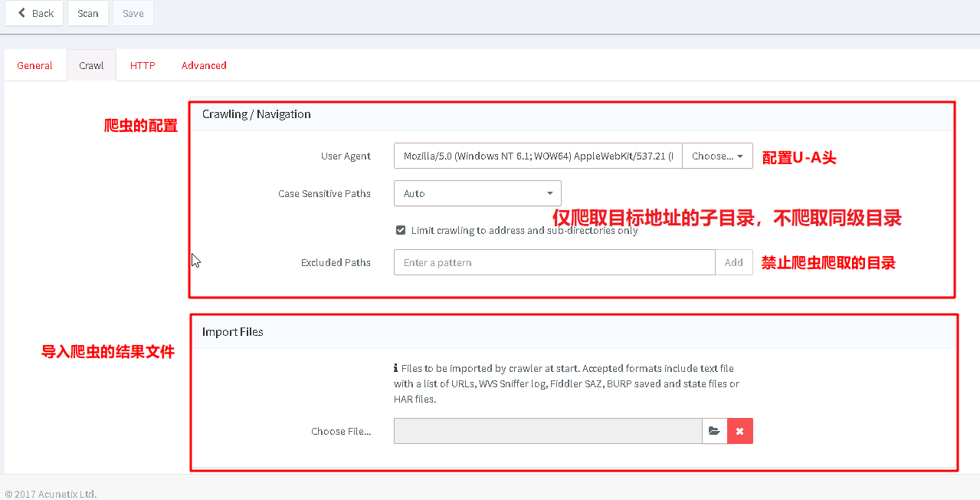Click the red remove file icon

[740, 431]
